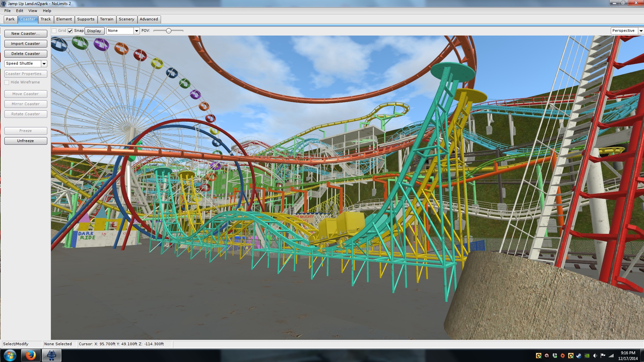Expand the Speed Shuttle coaster dropdown

[44, 64]
